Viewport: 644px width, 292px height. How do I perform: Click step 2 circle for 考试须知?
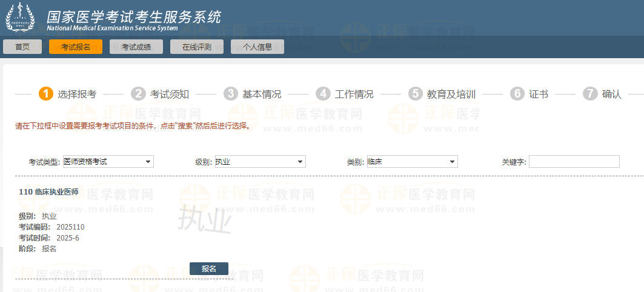point(139,94)
